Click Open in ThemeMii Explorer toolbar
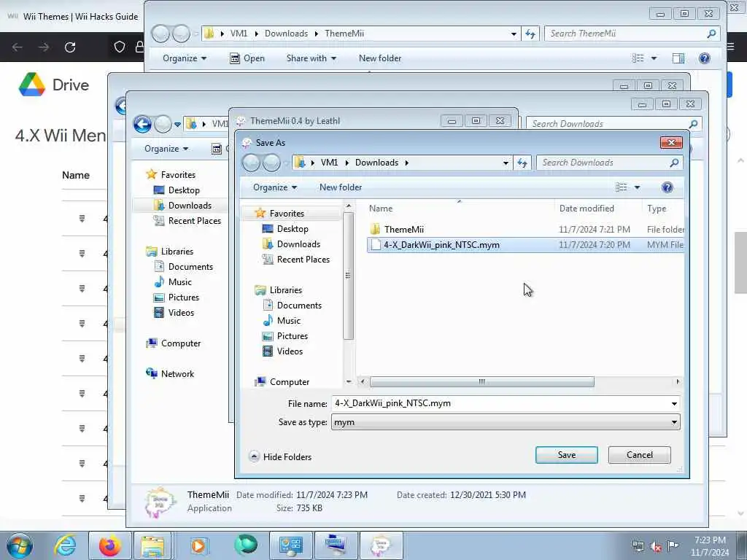This screenshot has width=747, height=560. [x=247, y=58]
